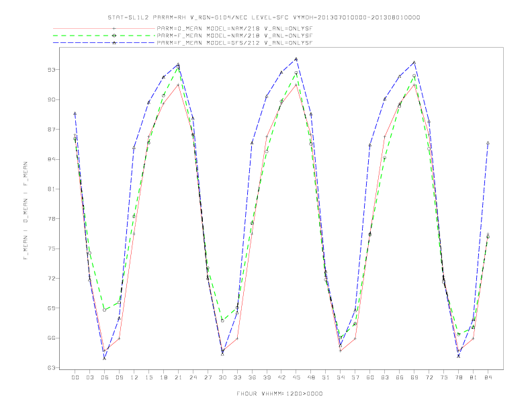Click y-axis tick label 75
The image size is (532, 411).
(x=51, y=248)
